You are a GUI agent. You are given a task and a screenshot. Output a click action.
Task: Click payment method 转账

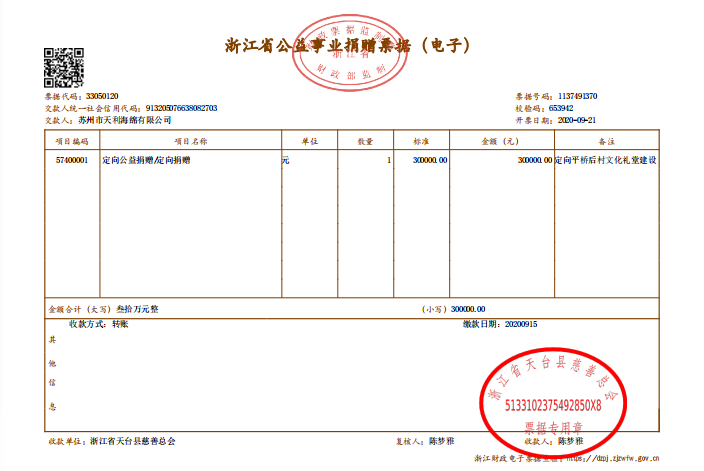coord(120,324)
